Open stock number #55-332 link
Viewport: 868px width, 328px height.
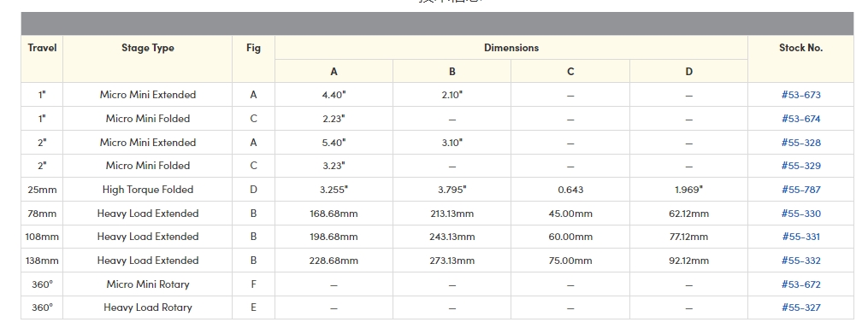tap(800, 261)
